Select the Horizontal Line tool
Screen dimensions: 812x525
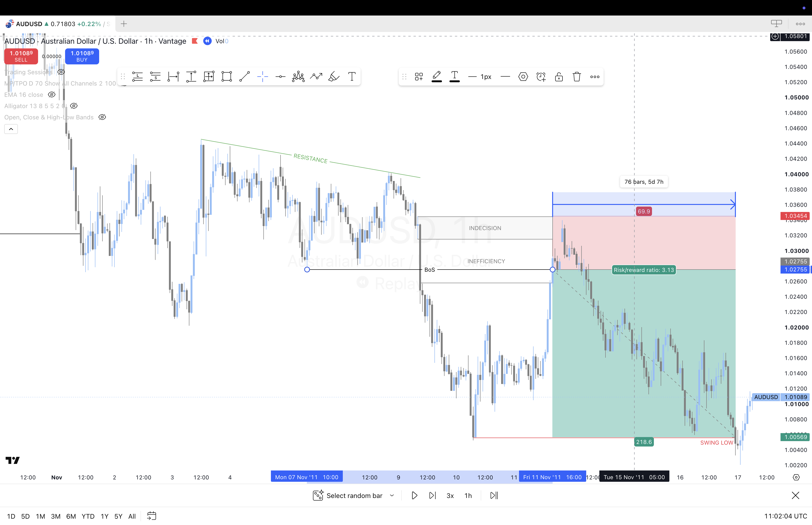pos(281,77)
